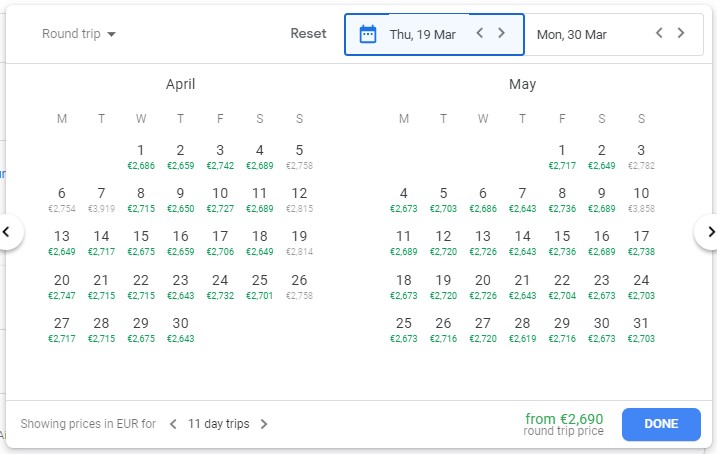Click the Thu, 19 Mar departure field

coord(422,34)
